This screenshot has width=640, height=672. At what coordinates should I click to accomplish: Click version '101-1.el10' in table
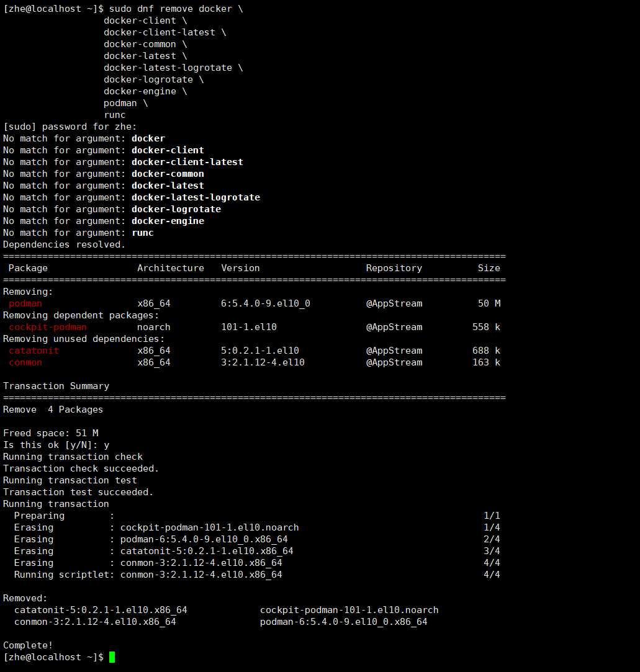(x=249, y=327)
